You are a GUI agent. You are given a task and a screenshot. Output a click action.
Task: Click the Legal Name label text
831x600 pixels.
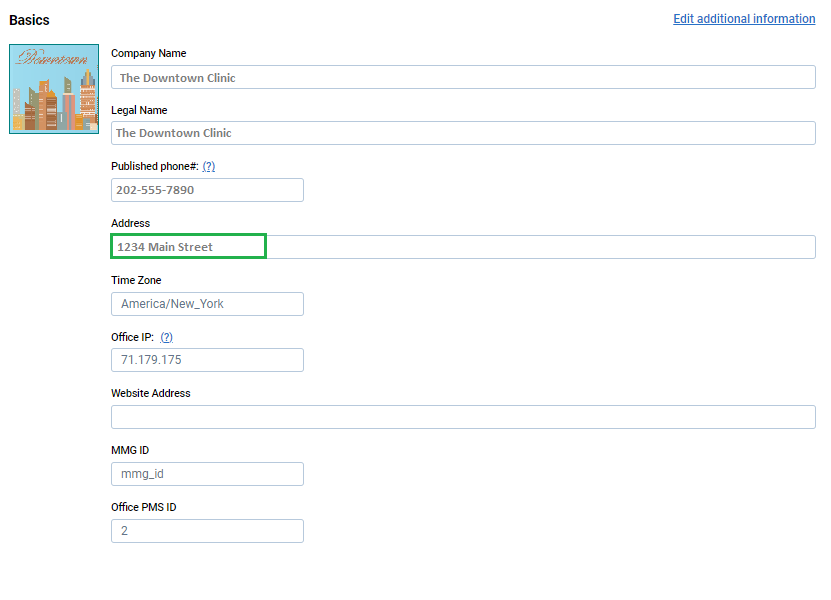coord(139,110)
